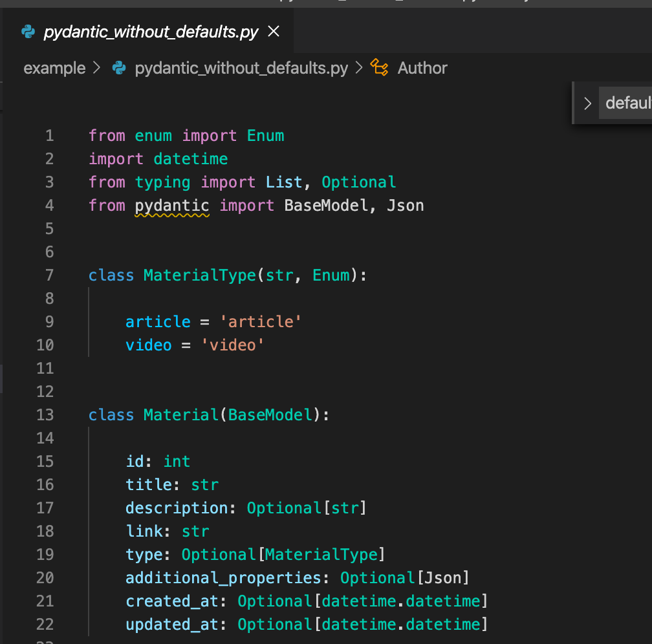Click the MaterialType class name on line 7
The width and height of the screenshot is (652, 644).
point(199,275)
